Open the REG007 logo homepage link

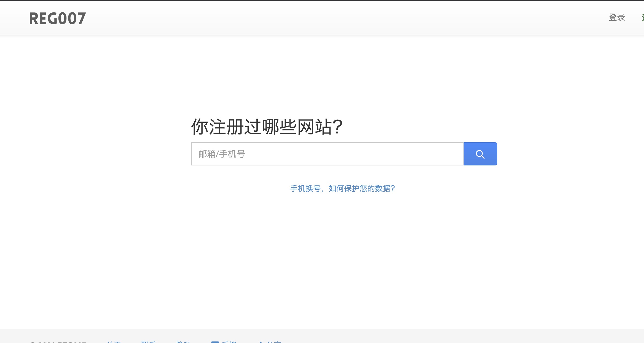(x=58, y=18)
